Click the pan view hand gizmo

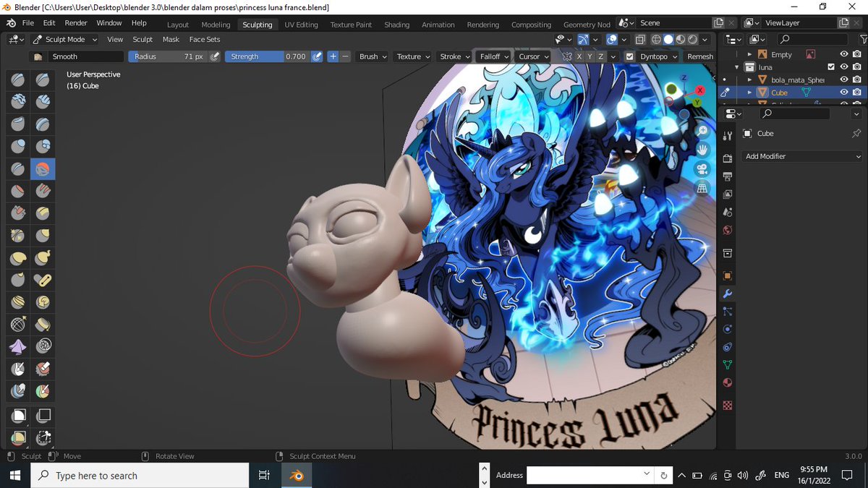click(702, 150)
